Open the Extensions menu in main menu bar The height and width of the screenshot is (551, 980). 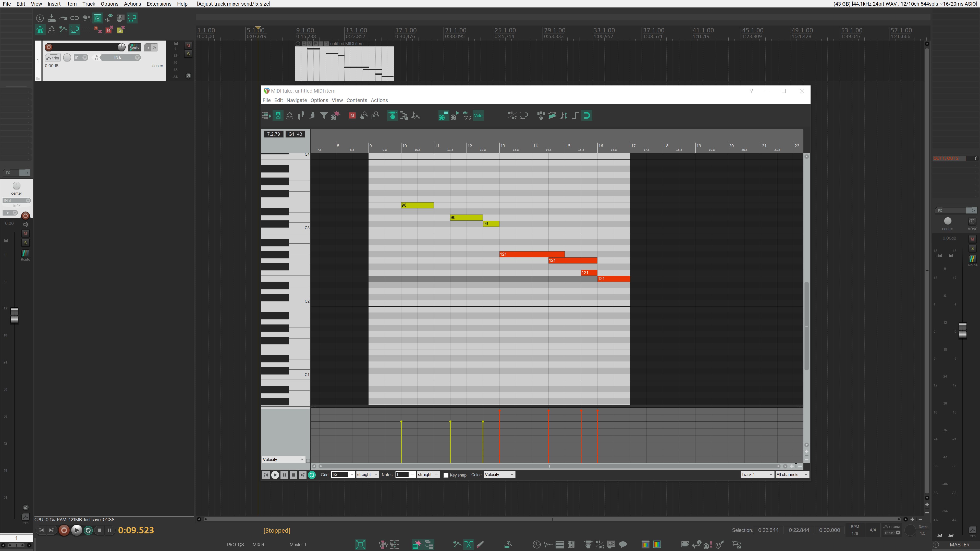click(159, 4)
